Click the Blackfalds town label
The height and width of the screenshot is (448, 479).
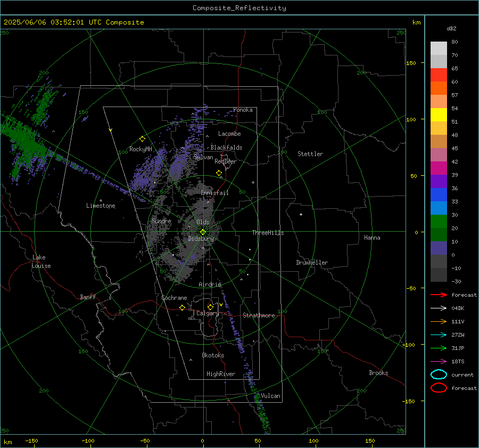[x=226, y=148]
